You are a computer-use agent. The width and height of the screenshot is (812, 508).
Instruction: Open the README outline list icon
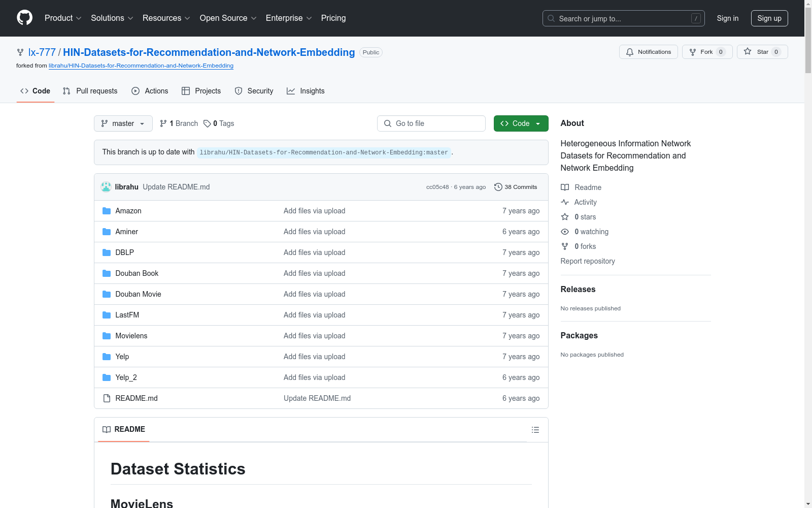click(x=535, y=430)
